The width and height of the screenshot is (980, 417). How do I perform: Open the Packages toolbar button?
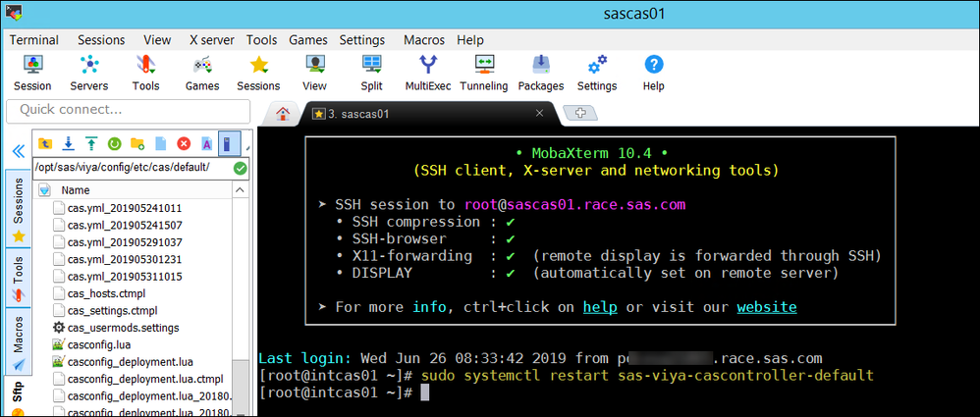click(541, 73)
